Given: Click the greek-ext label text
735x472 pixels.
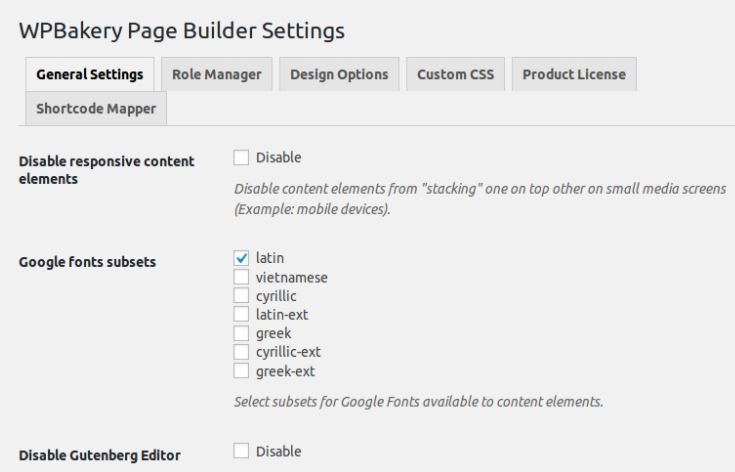Looking at the screenshot, I should pos(285,372).
